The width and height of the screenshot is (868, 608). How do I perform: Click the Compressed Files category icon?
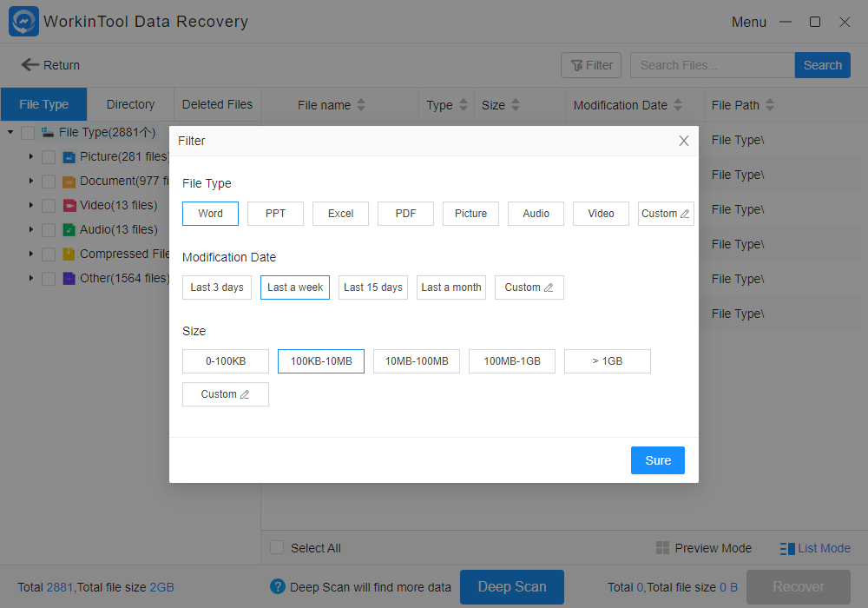click(x=69, y=254)
